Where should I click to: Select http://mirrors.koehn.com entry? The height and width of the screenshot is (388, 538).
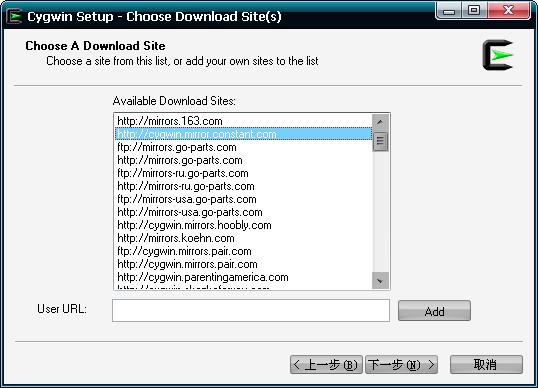(243, 238)
